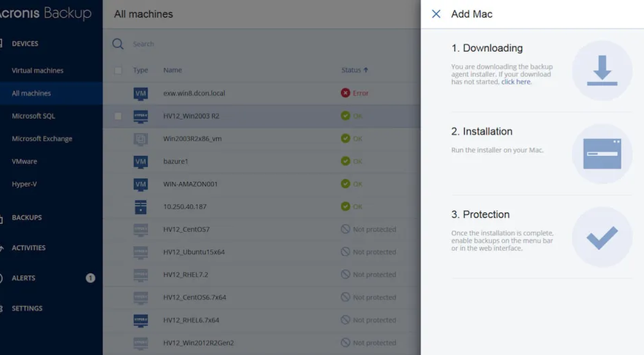Click the search magnifier icon
Image resolution: width=644 pixels, height=355 pixels.
118,44
